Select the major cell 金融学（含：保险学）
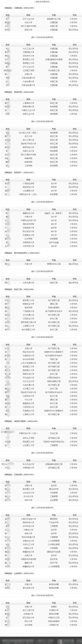The height and width of the screenshot is (644, 82). click(x=54, y=213)
